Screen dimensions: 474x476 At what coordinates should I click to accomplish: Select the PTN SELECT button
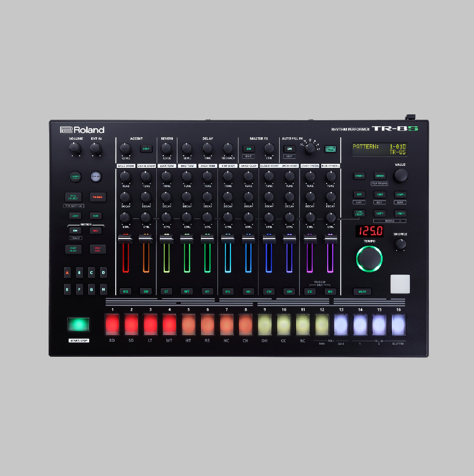[x=73, y=197]
